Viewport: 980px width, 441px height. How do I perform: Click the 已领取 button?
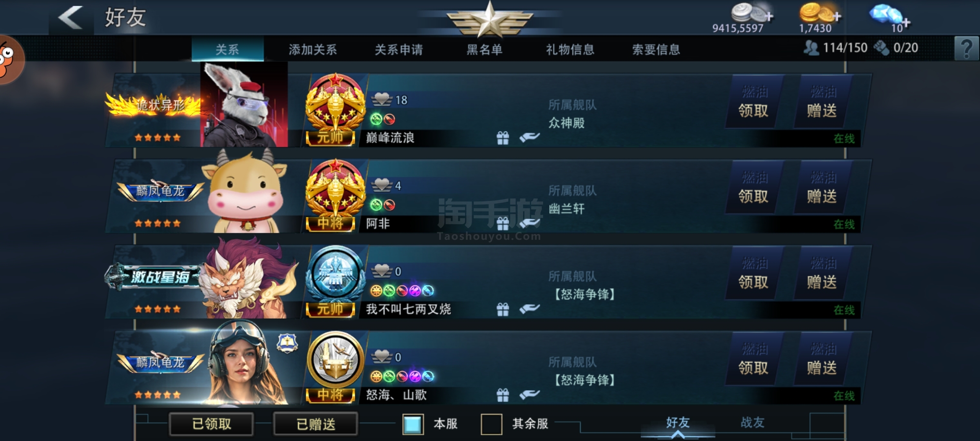point(212,424)
